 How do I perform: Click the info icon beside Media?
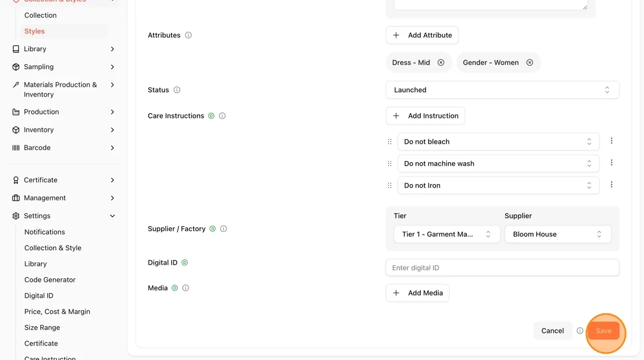point(186,288)
